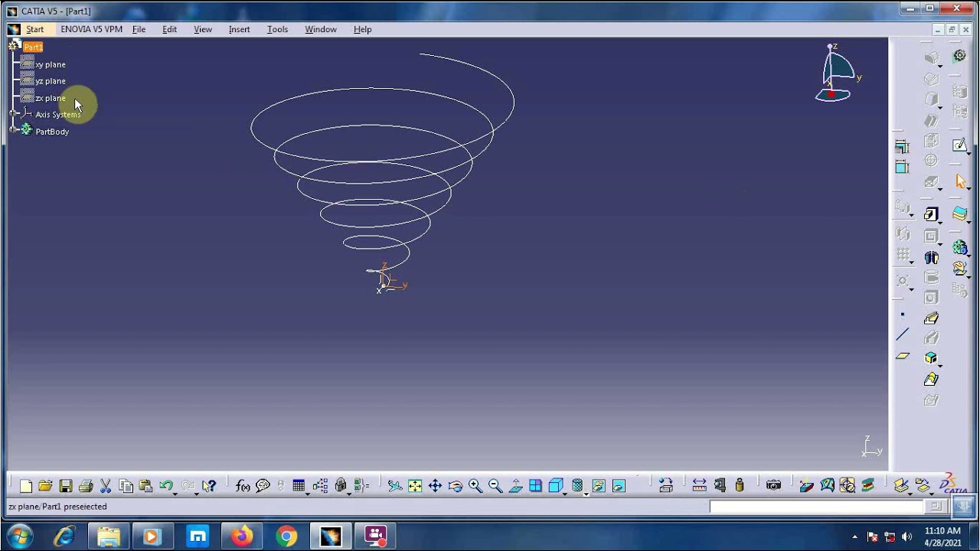
Task: Click the Shading view mode icon
Action: tap(577, 485)
